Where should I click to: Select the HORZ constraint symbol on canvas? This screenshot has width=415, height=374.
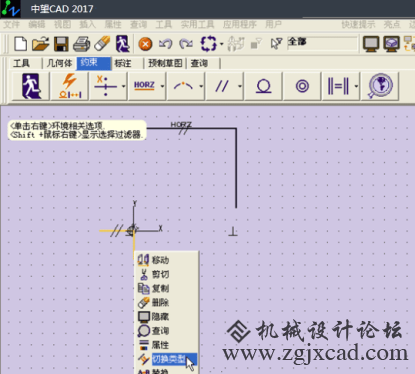tap(181, 124)
